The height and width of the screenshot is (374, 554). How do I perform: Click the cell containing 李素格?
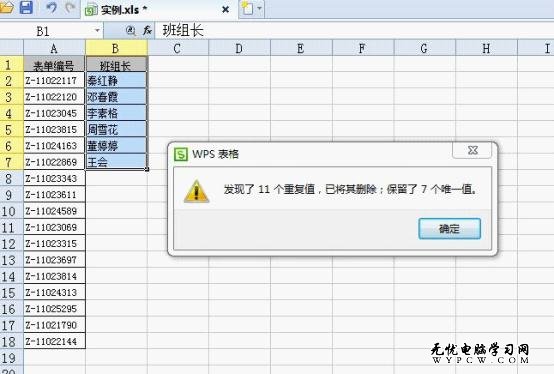(116, 113)
